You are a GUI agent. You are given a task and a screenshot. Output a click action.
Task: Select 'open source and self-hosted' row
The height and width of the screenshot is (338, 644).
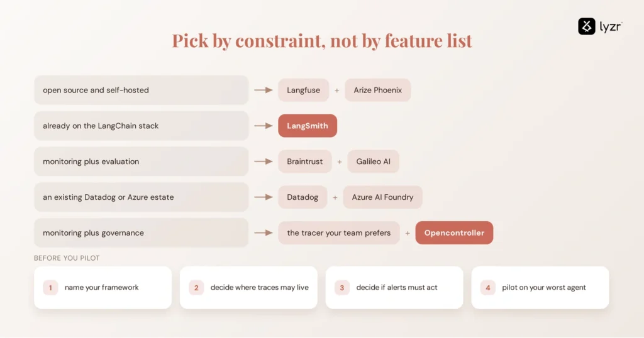coord(142,90)
